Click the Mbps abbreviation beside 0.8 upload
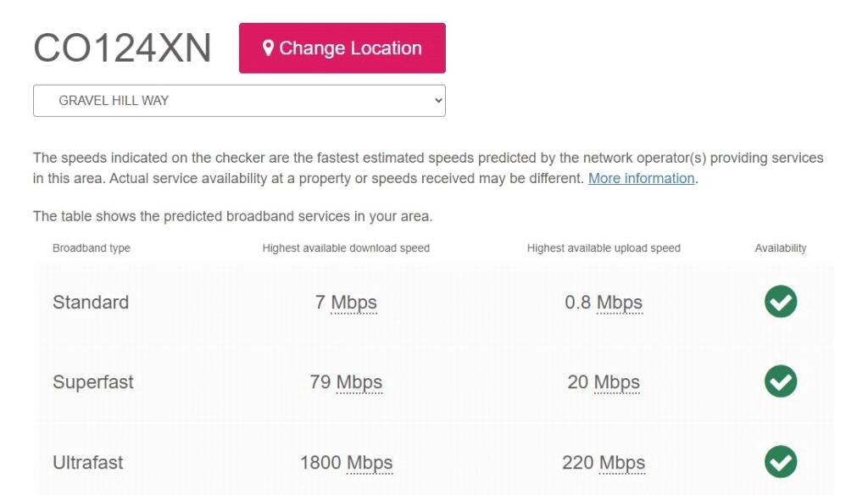868x495 pixels. [620, 303]
